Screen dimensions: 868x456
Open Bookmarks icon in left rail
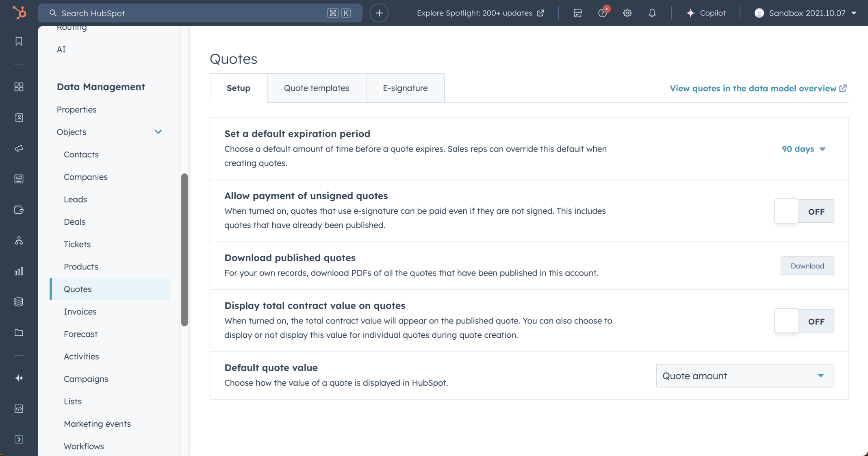tap(19, 41)
